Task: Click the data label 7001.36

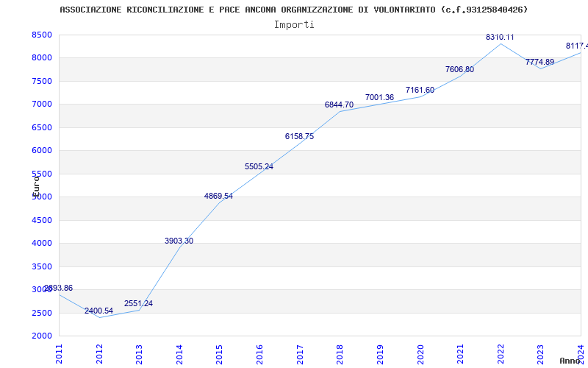Action: tap(379, 98)
